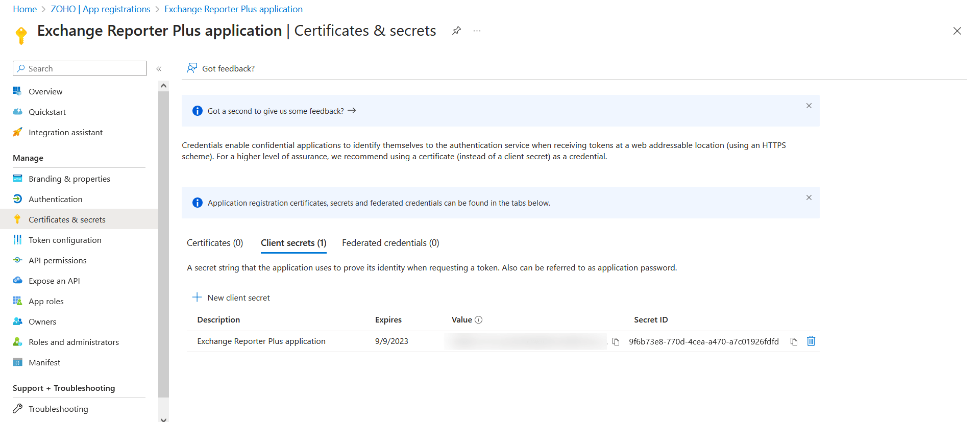Image resolution: width=980 pixels, height=422 pixels.
Task: Open Expose an API
Action: [54, 281]
